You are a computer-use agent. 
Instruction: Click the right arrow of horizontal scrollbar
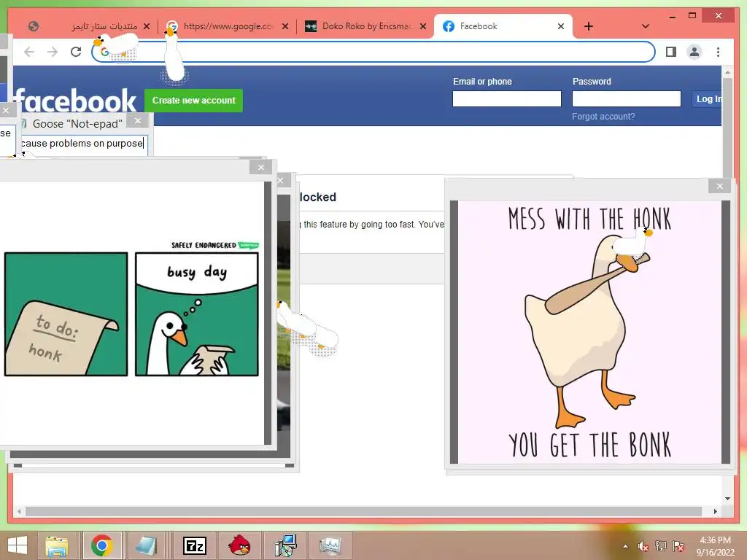715,511
